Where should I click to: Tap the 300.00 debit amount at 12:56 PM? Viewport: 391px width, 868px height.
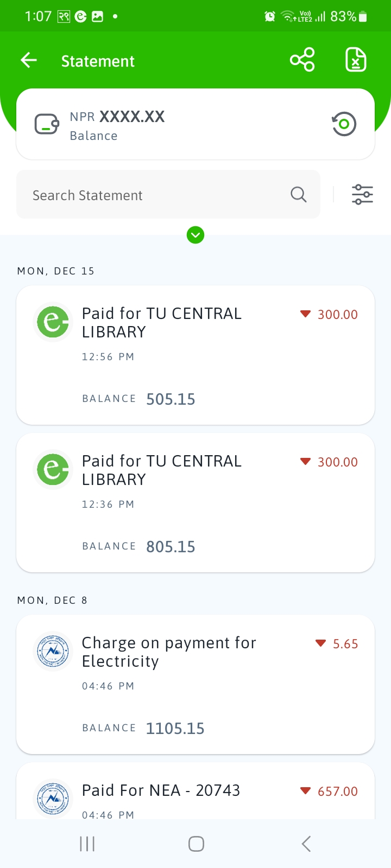tap(337, 315)
